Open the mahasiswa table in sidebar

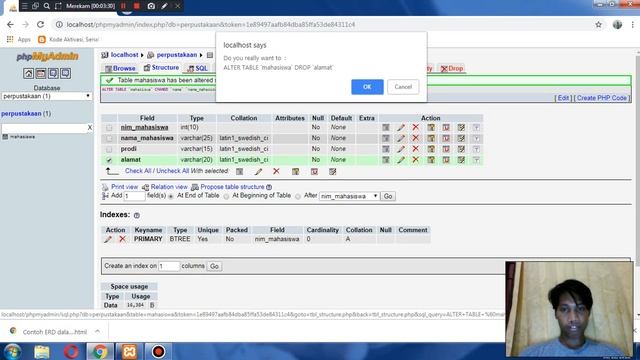22,137
